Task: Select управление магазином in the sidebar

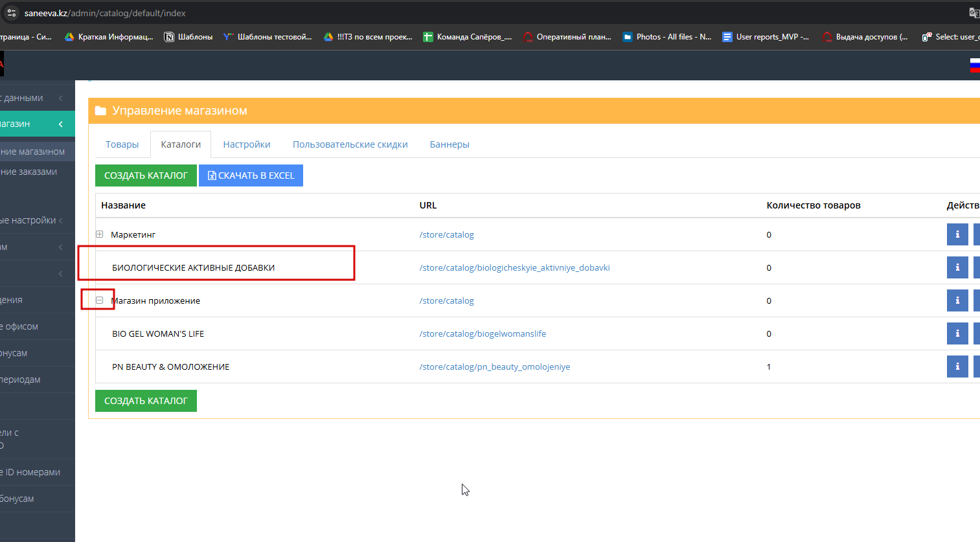Action: (x=37, y=152)
